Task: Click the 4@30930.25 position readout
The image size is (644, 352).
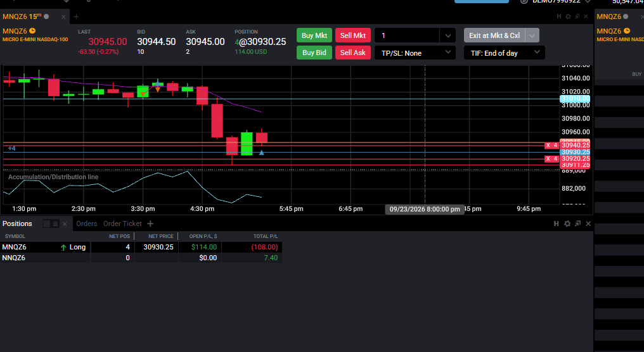Action: [x=261, y=42]
